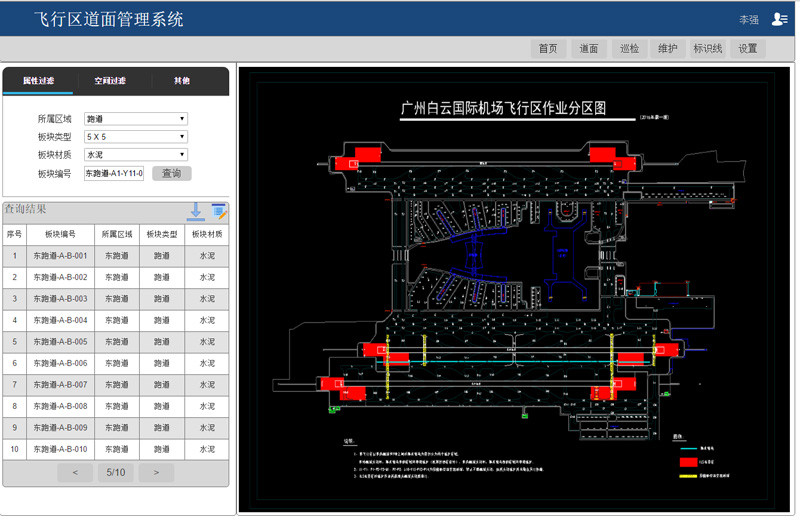
Task: Switch to the 属性过滤 tab
Action: click(x=38, y=81)
